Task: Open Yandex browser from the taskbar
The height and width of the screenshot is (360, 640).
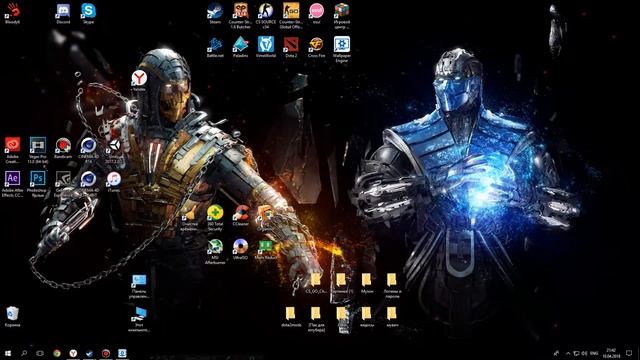Action: [73, 353]
